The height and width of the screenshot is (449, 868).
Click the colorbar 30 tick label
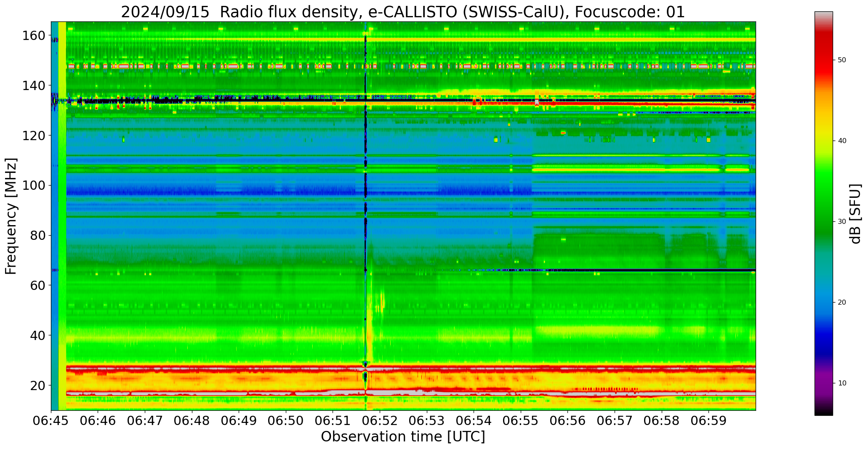pos(842,222)
